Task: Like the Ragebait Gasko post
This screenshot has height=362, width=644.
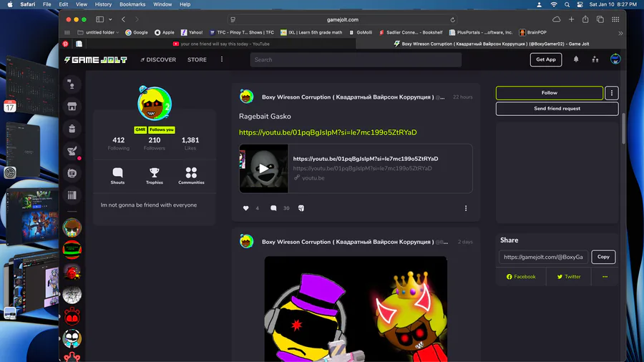Action: tap(245, 208)
